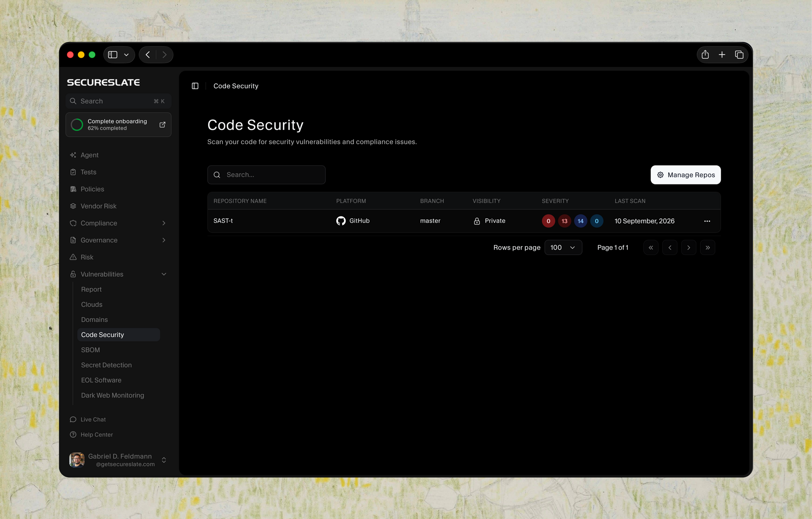The image size is (812, 519).
Task: Click the Risk warning triangle icon
Action: click(x=73, y=257)
